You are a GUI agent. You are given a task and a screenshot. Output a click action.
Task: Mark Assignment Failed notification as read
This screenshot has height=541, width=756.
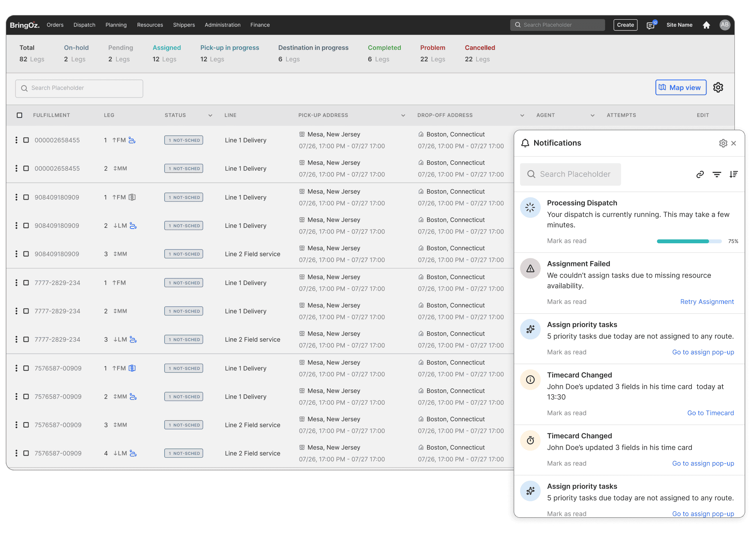pyautogui.click(x=567, y=302)
